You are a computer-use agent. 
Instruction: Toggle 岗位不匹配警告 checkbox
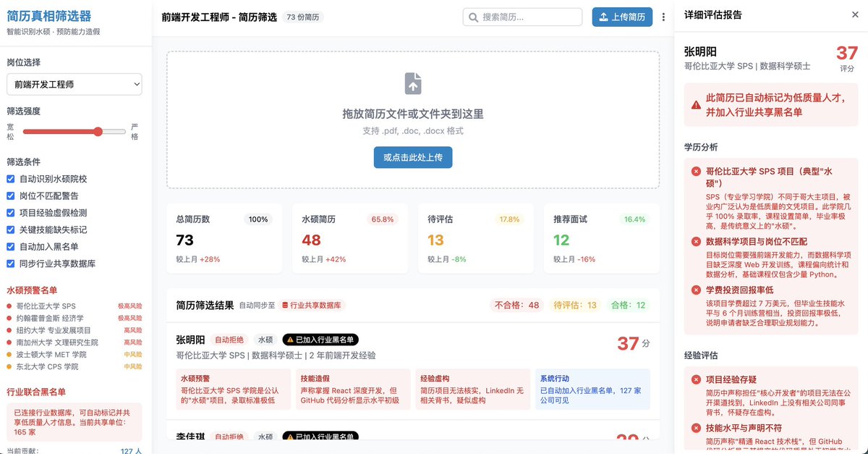tap(11, 196)
